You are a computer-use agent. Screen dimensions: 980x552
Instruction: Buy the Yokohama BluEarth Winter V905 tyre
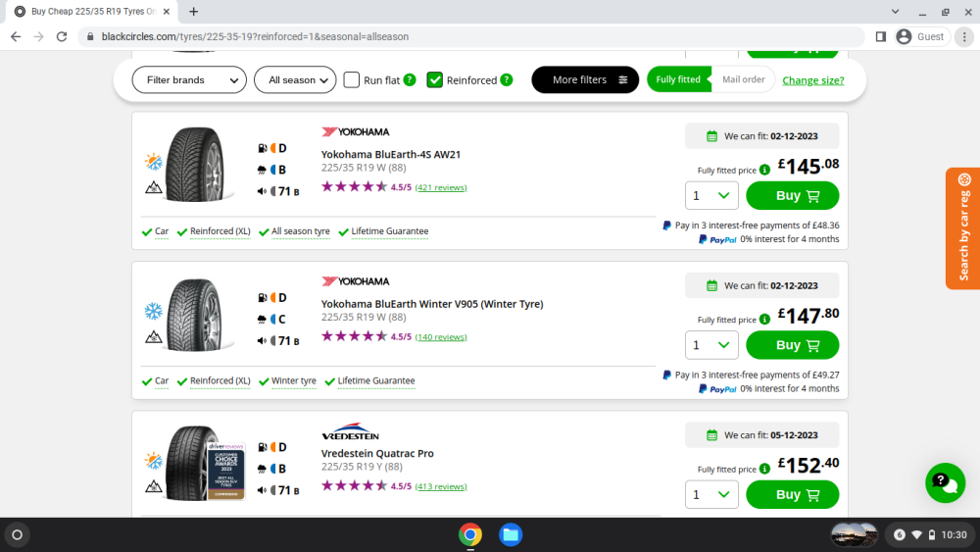793,345
